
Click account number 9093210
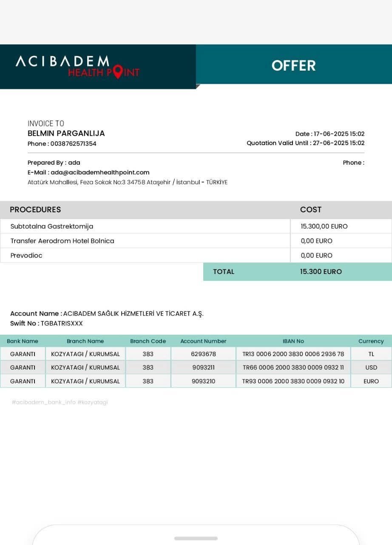coord(203,381)
